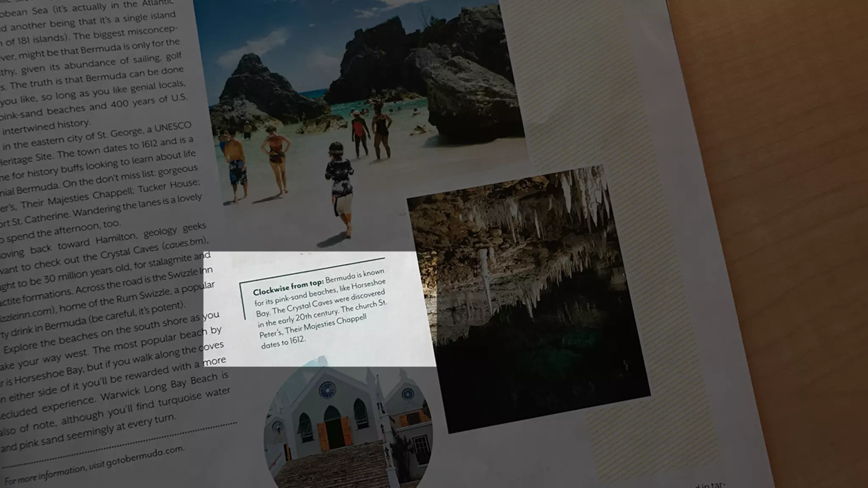Click the round window above the church door

pyautogui.click(x=327, y=390)
